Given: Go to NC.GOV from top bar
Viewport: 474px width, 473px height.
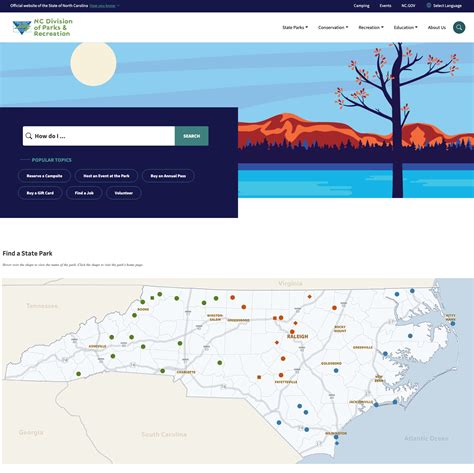Looking at the screenshot, I should pyautogui.click(x=408, y=6).
